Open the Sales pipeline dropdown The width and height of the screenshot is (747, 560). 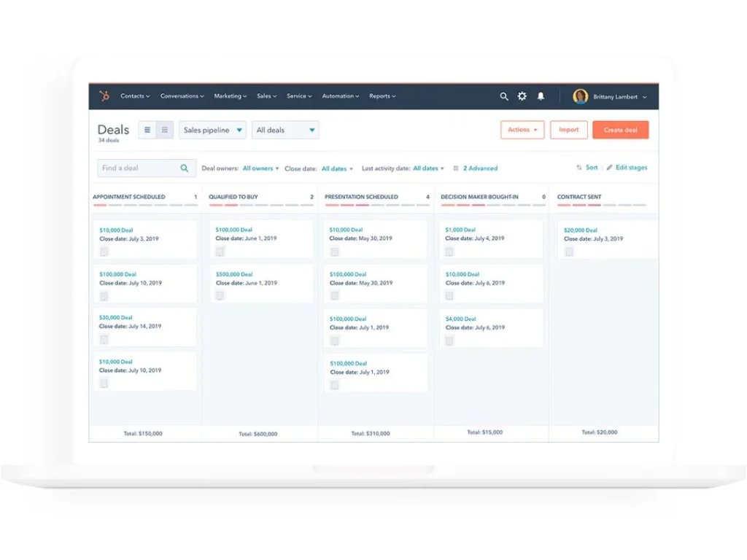point(212,129)
